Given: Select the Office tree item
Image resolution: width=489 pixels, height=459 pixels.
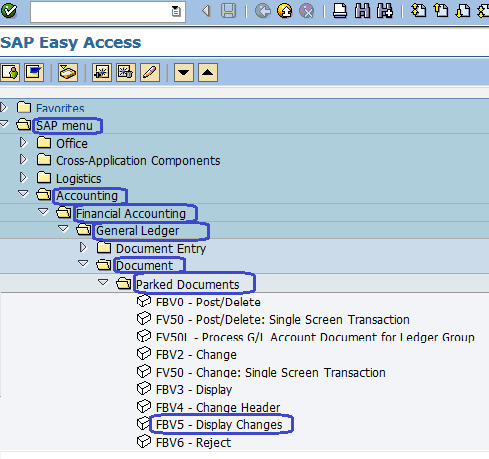Looking at the screenshot, I should click(x=72, y=144).
